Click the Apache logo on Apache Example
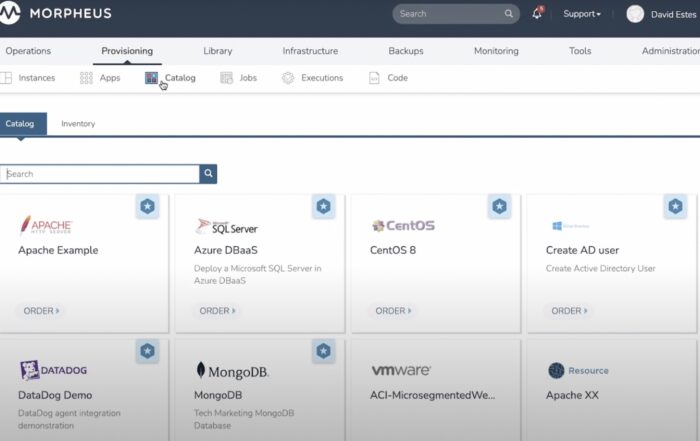The height and width of the screenshot is (441, 700). [46, 225]
